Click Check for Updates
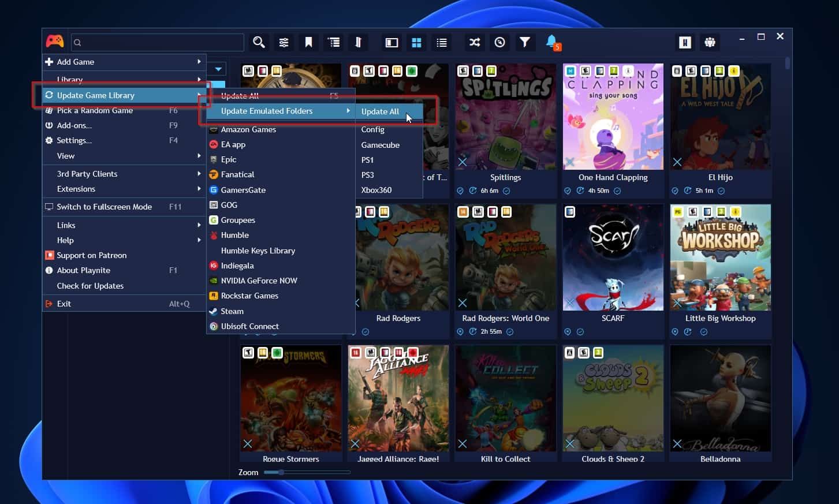839x504 pixels. pos(124,286)
